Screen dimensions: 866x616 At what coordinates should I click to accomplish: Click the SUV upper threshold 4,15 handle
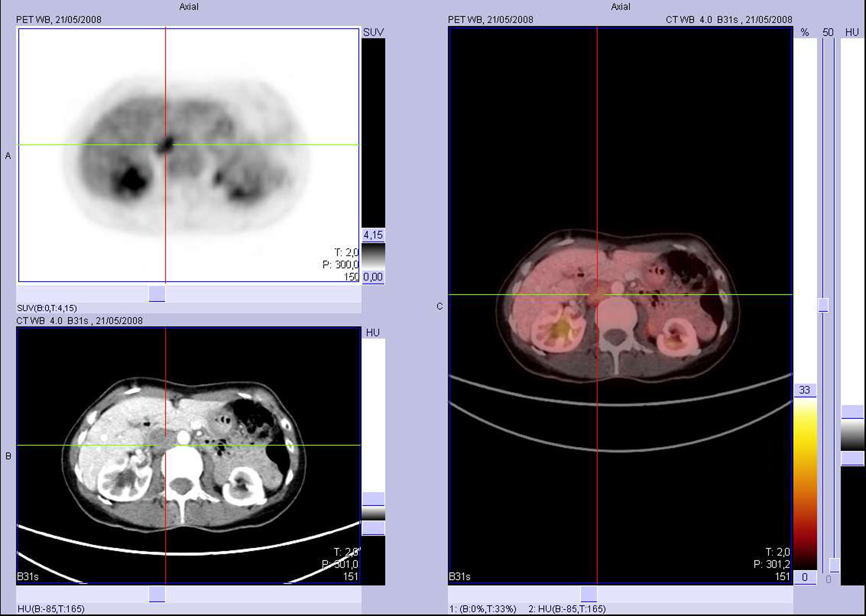[373, 235]
